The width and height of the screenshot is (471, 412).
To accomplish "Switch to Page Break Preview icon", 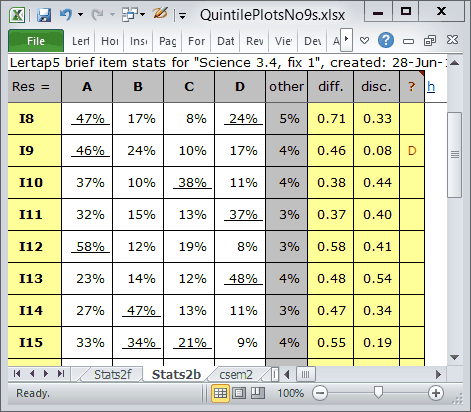I will (x=257, y=393).
